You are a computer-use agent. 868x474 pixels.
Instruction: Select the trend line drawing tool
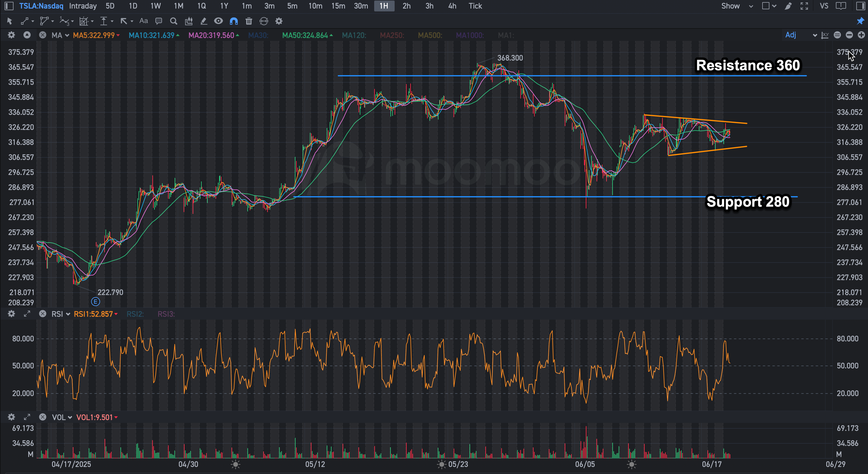(x=24, y=21)
